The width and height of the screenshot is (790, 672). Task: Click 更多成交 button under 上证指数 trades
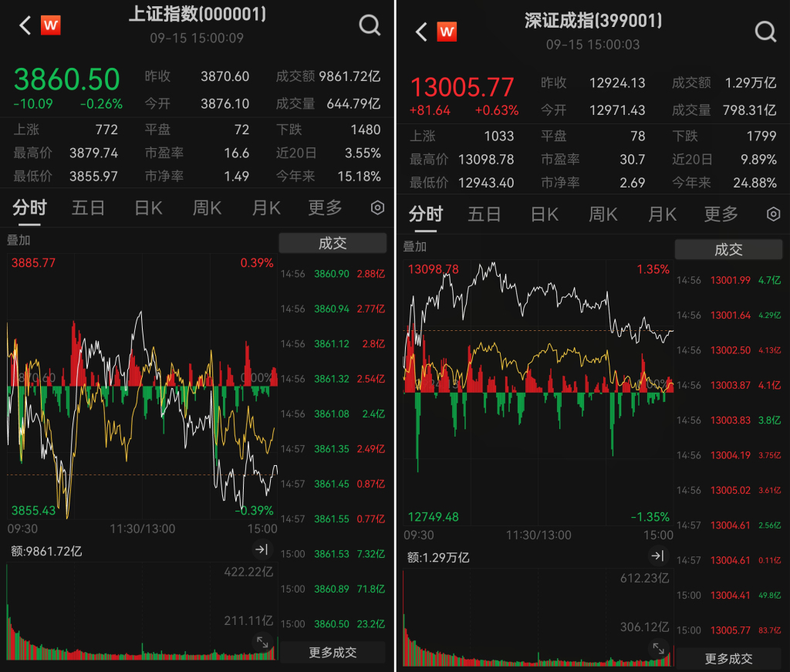click(333, 652)
